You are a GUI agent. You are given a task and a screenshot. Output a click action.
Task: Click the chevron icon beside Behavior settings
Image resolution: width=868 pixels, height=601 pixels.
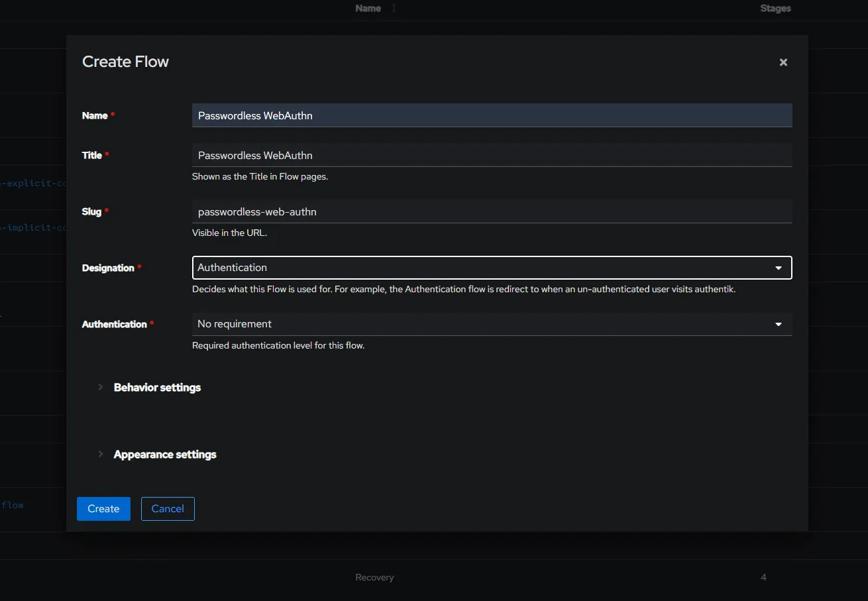101,387
